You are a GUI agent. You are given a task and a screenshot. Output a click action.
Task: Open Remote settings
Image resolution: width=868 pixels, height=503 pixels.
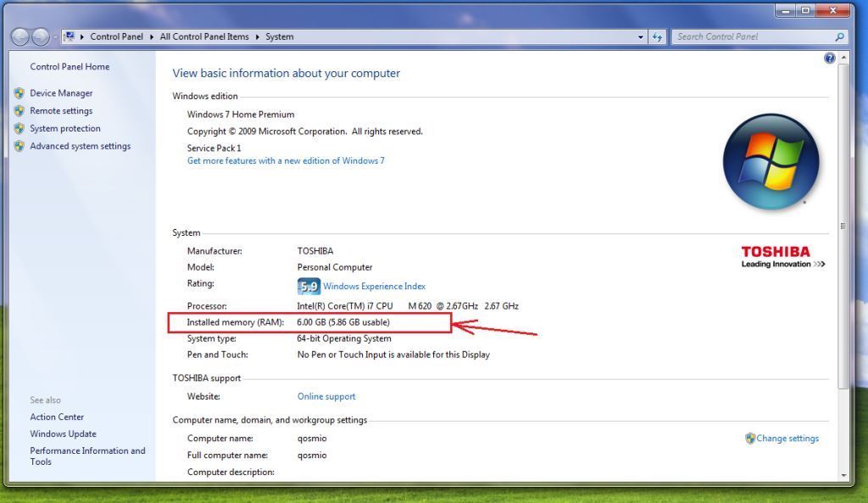tap(61, 111)
